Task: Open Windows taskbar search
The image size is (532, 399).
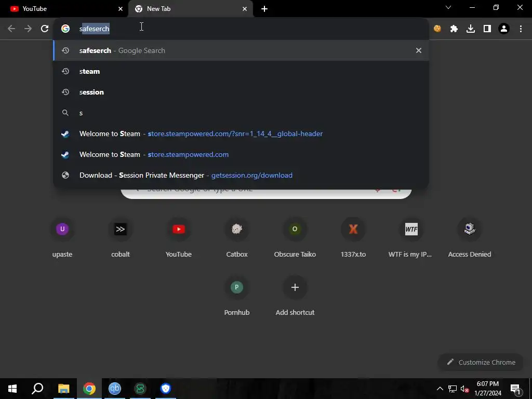Action: click(x=37, y=389)
